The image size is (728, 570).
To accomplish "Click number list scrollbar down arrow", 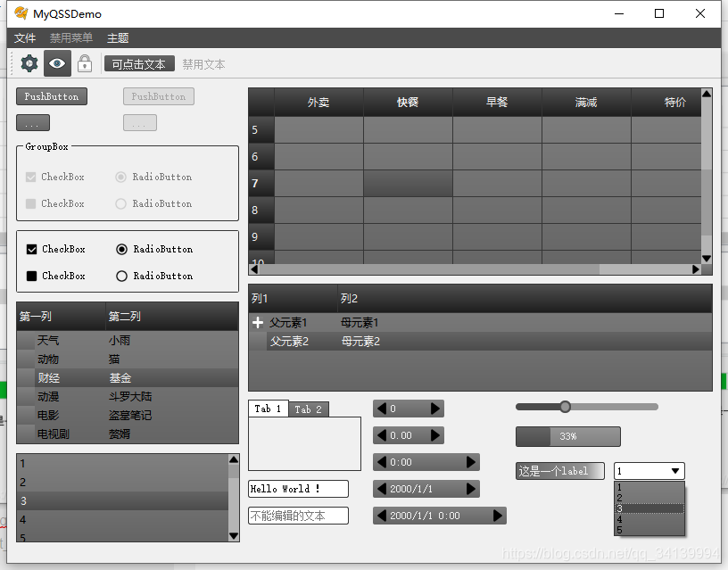I will click(x=234, y=536).
